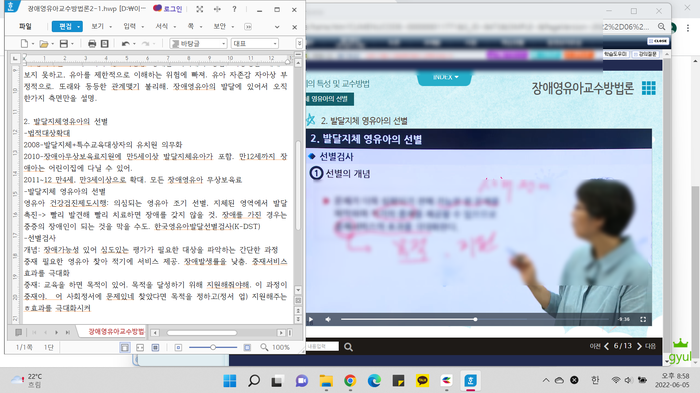Viewport: 700px width, 393px height.
Task: Enter fullscreen on the lecture video
Action: (643, 319)
